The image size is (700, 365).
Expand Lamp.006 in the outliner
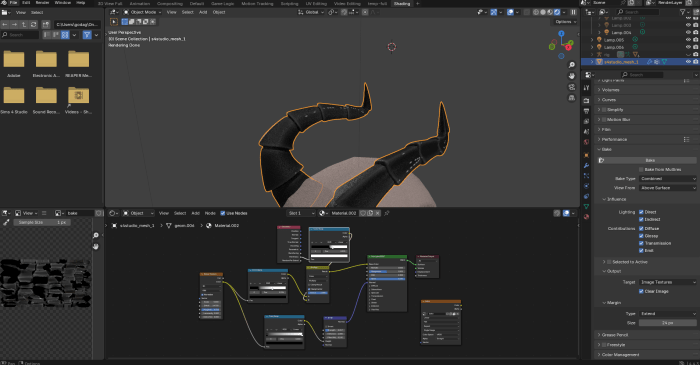[593, 47]
